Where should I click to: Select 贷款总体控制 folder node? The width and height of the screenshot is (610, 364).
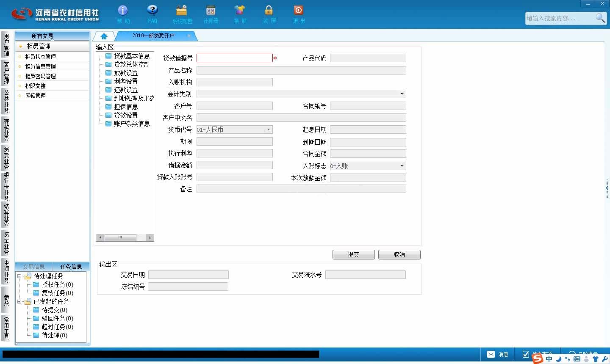(128, 64)
